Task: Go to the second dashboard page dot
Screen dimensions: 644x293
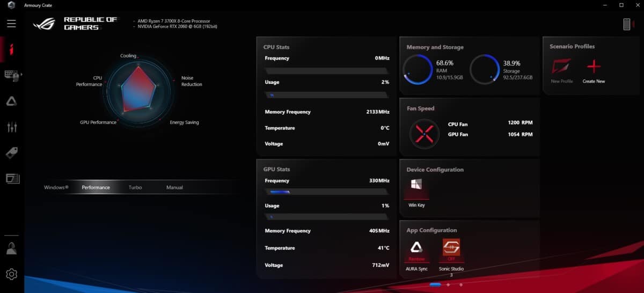Action: click(448, 284)
